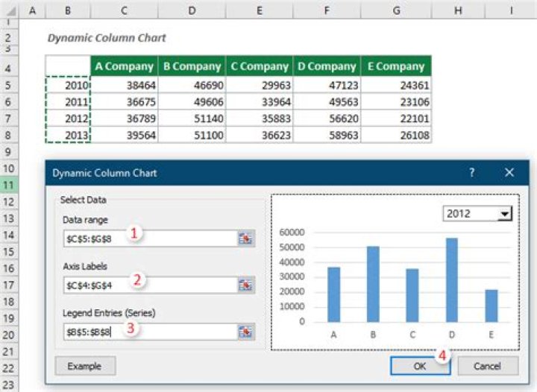537x392 pixels.
Task: Click cell with value 35883
Action: point(260,118)
